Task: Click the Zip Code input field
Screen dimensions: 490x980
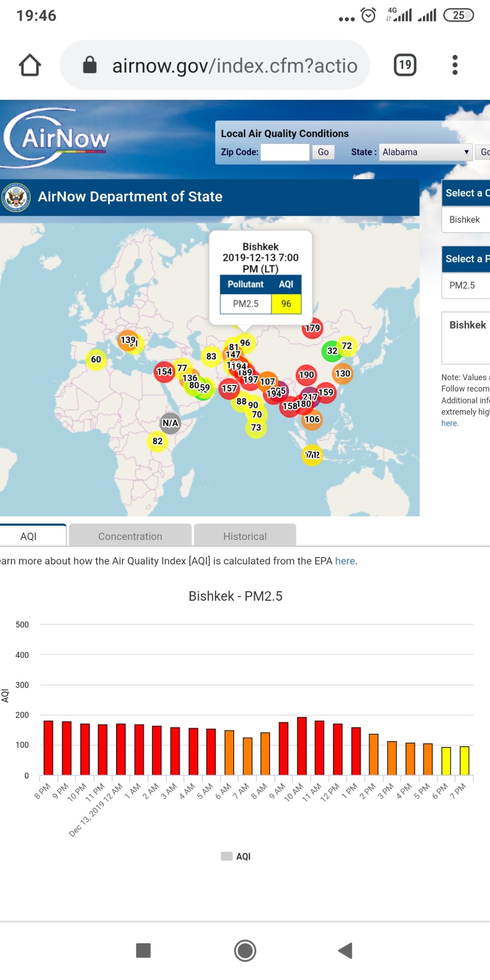Action: click(x=285, y=152)
